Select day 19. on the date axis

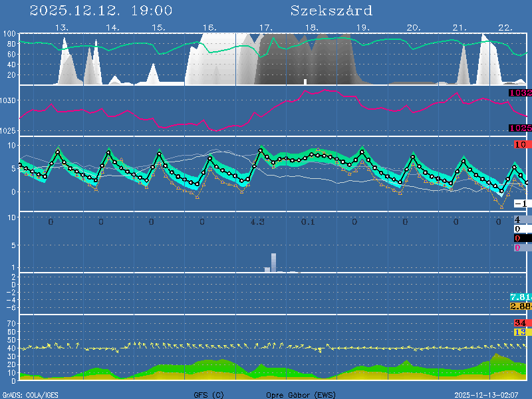(x=362, y=27)
